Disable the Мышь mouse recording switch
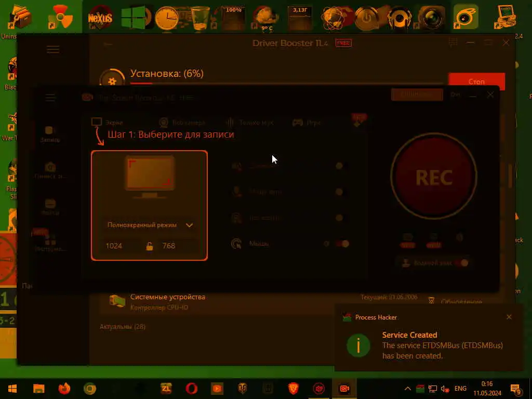532x399 pixels. [x=342, y=244]
